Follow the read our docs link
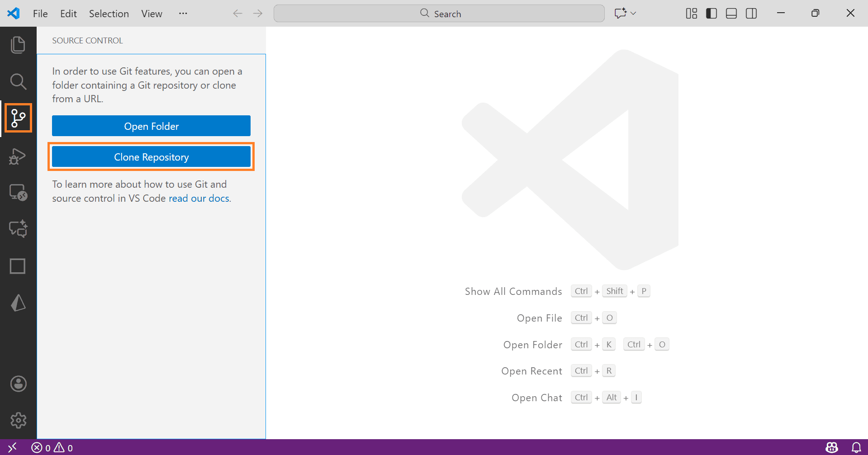Screen dimensions: 868x455 (x=199, y=198)
